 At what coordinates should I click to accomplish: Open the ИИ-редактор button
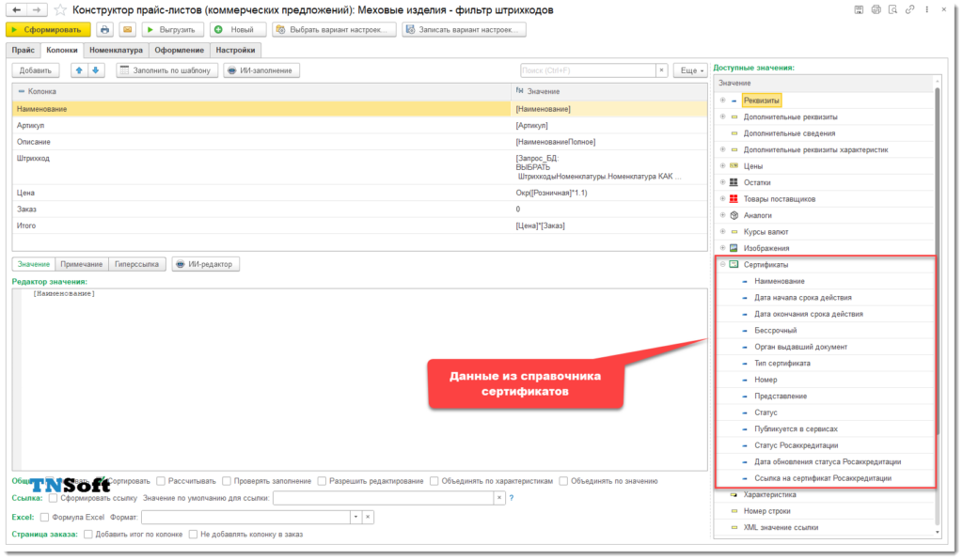pyautogui.click(x=206, y=264)
